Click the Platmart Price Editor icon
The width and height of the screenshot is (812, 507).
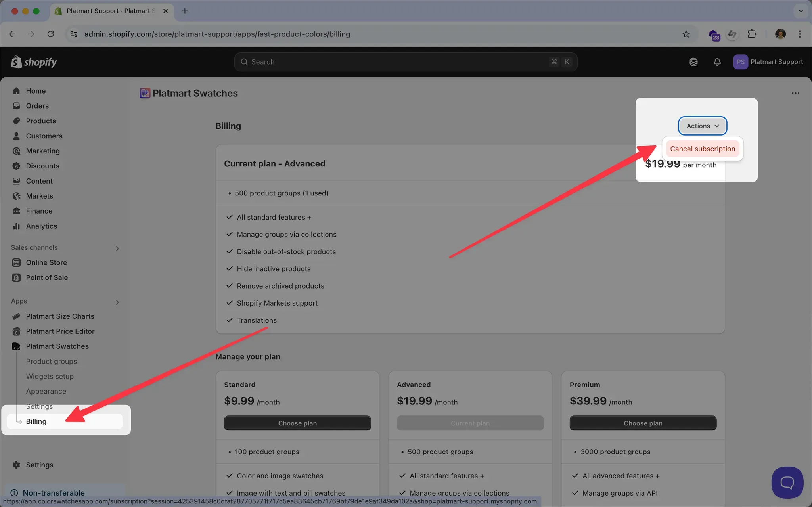coord(16,331)
